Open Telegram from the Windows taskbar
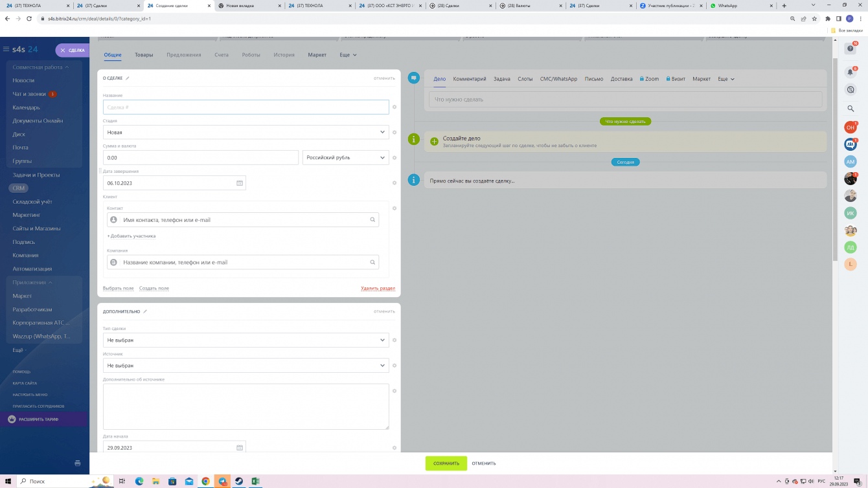The height and width of the screenshot is (488, 868). (x=222, y=482)
